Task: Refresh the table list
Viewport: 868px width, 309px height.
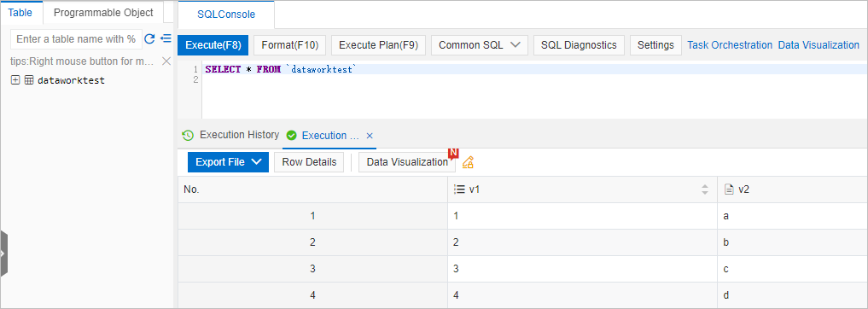Action: pos(149,38)
